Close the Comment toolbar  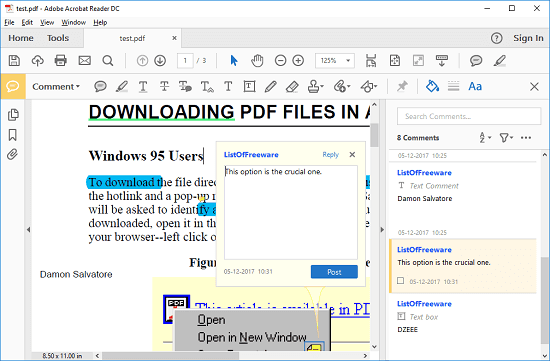tap(534, 86)
